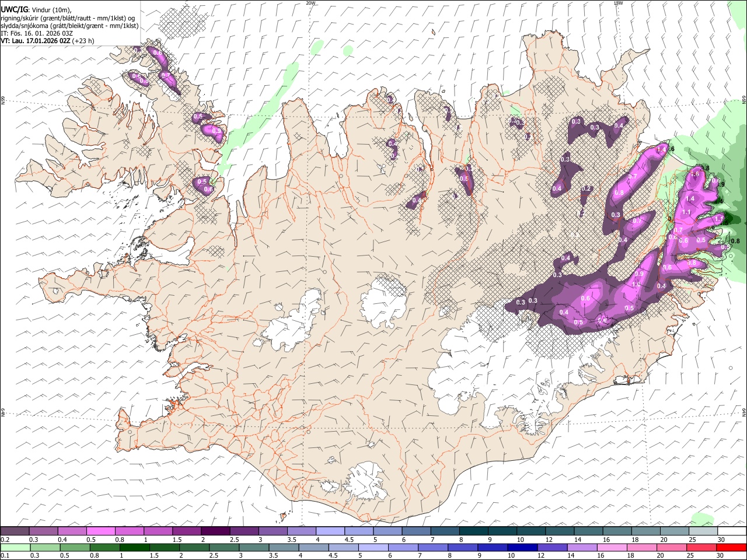The height and width of the screenshot is (560, 747).
Task: Pick the purple-scale swatch between 0.2 and 0.3
Action: tap(15, 531)
